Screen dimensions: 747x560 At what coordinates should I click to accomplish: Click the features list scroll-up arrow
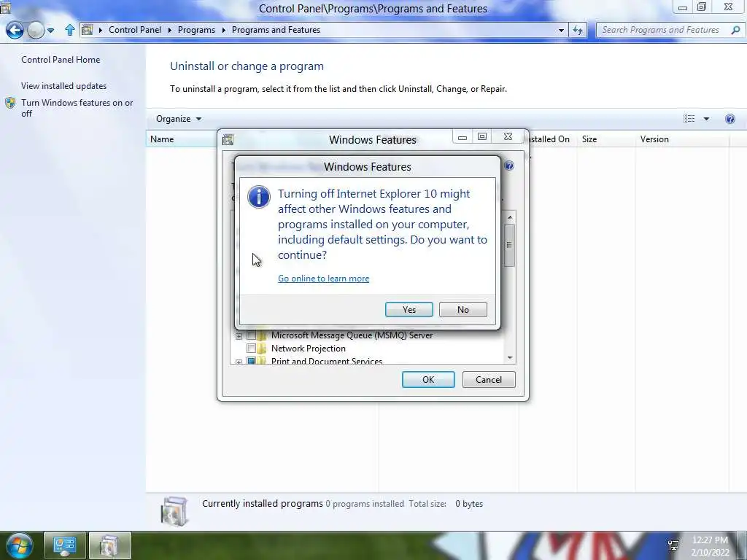510,217
